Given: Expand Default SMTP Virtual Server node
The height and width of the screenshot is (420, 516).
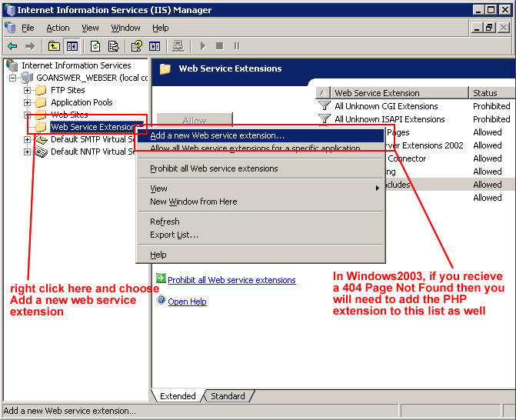Looking at the screenshot, I should tap(28, 139).
